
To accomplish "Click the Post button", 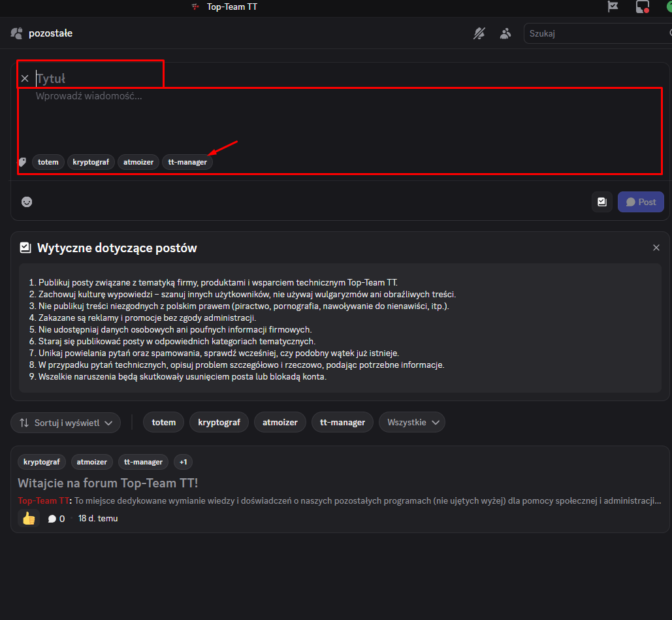I will click(x=641, y=202).
